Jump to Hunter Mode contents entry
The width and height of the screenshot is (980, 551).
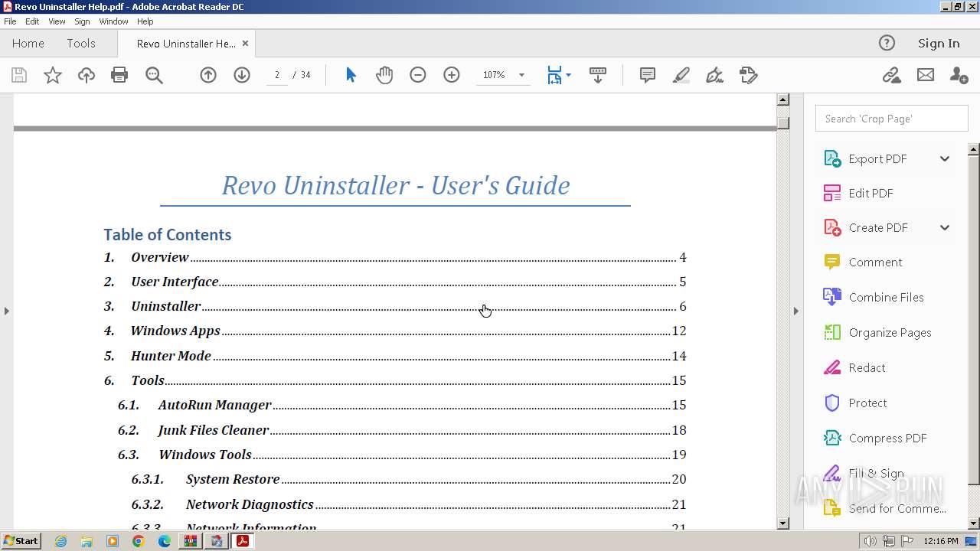[x=171, y=356]
